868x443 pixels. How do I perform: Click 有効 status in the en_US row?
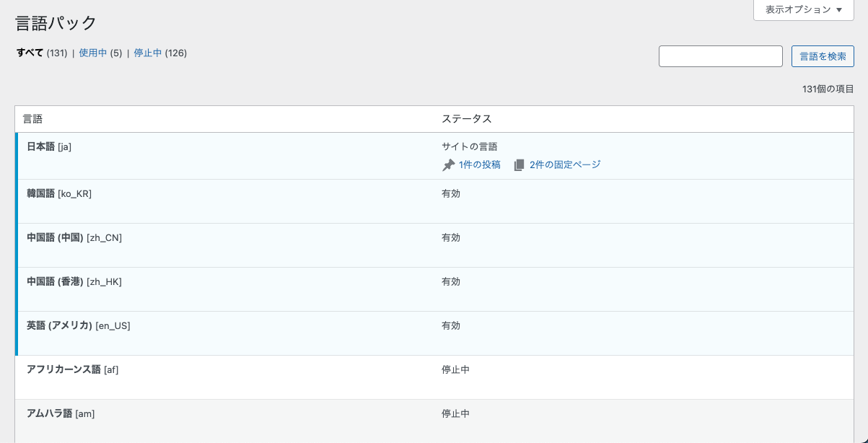coord(451,325)
